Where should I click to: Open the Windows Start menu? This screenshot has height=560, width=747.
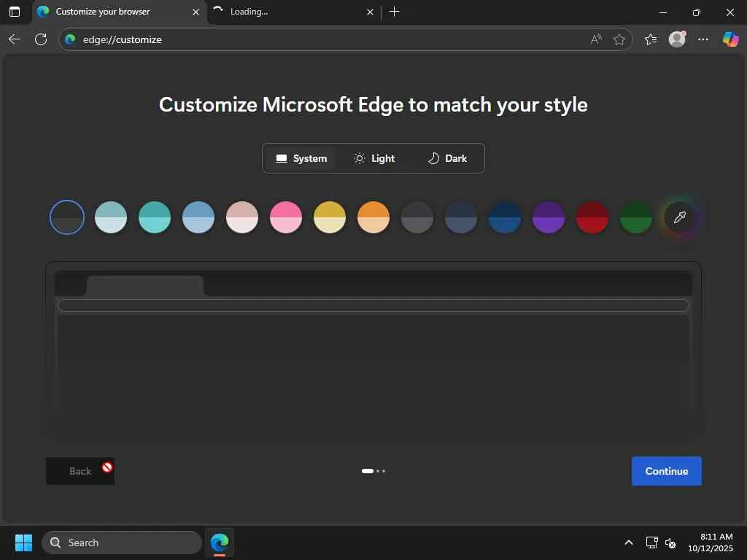tap(23, 542)
